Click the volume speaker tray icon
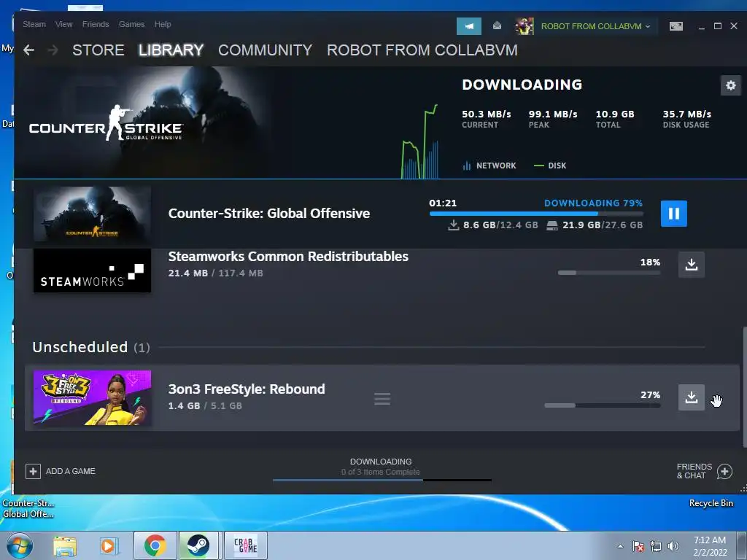 [673, 546]
